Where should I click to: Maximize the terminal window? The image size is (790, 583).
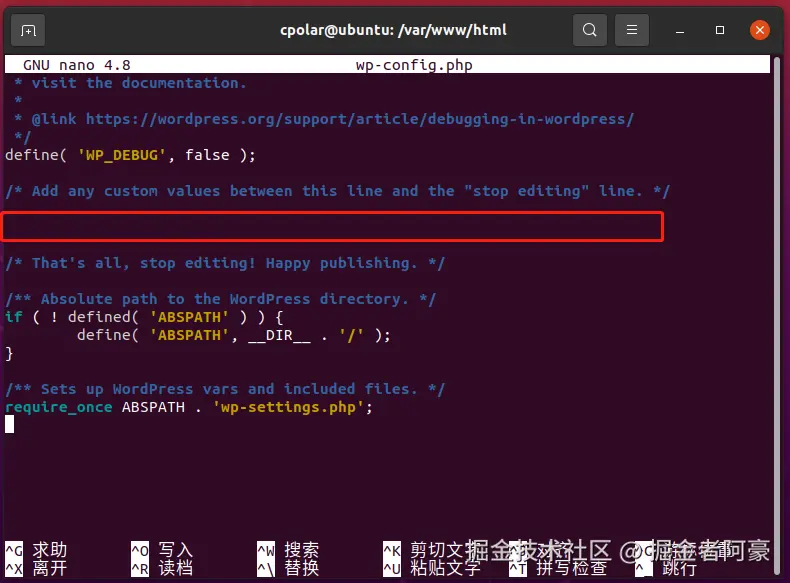(x=720, y=30)
